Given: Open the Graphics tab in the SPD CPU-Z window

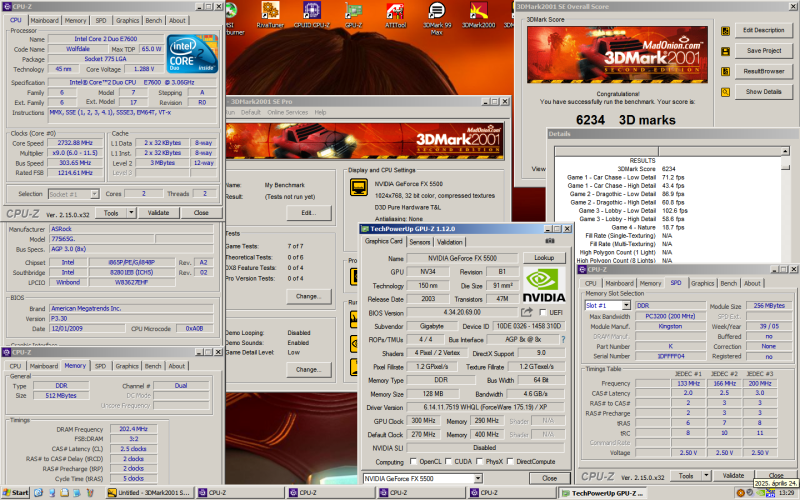Looking at the screenshot, I should (x=702, y=283).
